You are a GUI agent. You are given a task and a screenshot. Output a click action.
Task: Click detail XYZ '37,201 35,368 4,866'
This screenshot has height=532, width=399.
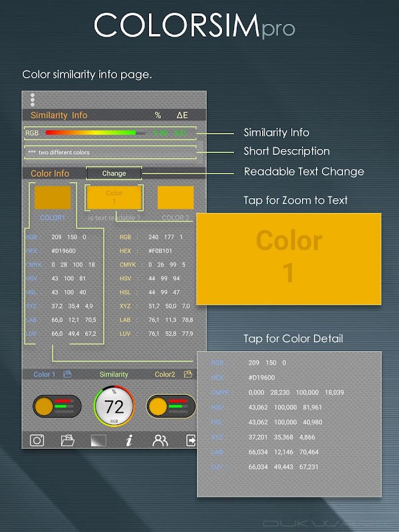coord(281,438)
